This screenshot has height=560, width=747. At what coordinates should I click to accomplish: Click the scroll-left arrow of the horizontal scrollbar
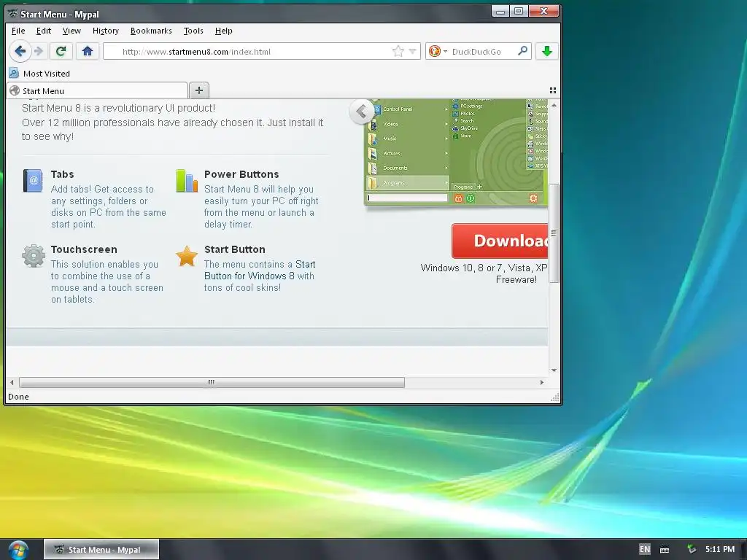point(12,382)
